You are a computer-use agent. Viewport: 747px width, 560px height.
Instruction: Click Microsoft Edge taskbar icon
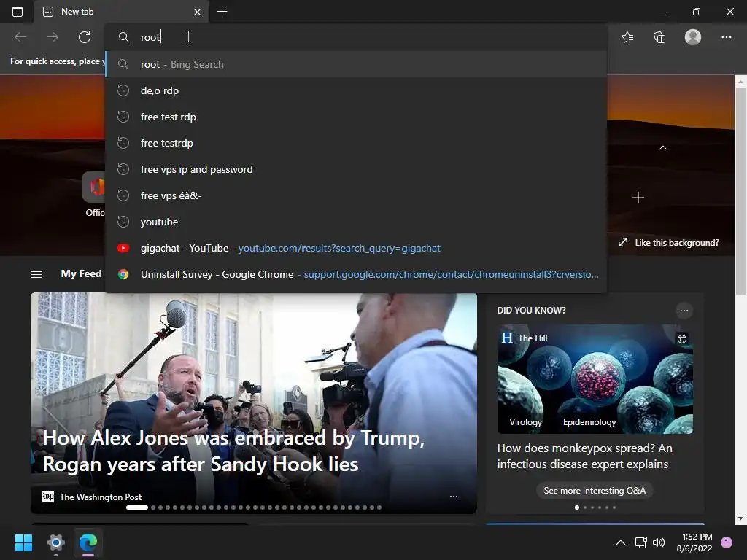(88, 542)
